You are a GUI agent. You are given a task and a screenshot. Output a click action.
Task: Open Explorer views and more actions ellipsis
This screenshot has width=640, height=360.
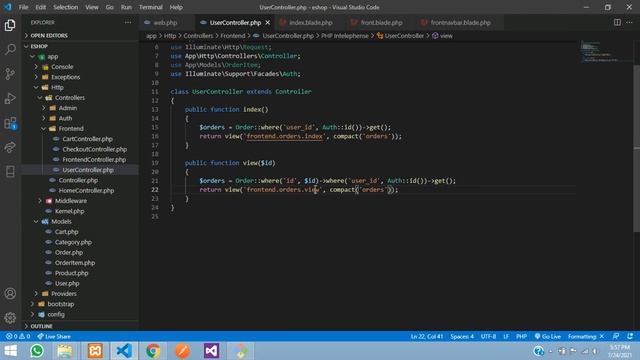click(128, 22)
